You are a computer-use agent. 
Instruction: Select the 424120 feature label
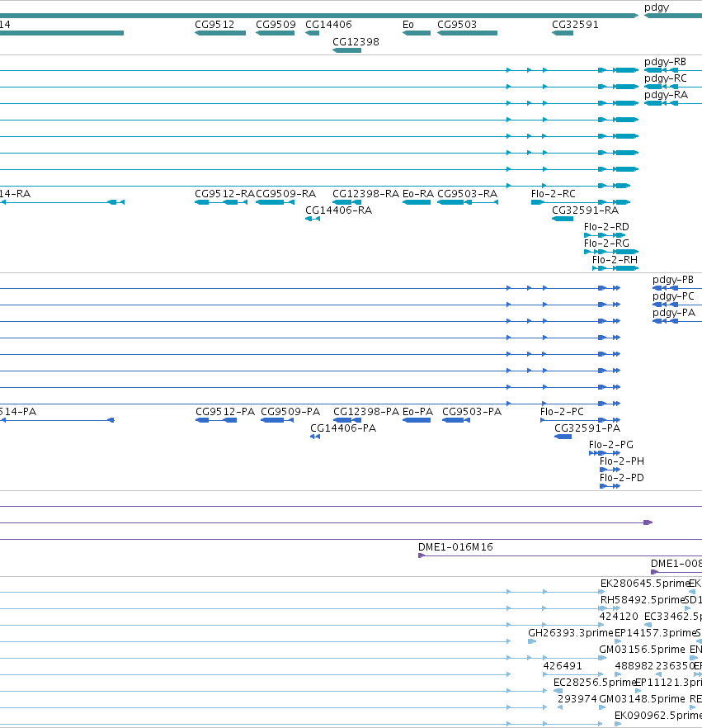619,617
